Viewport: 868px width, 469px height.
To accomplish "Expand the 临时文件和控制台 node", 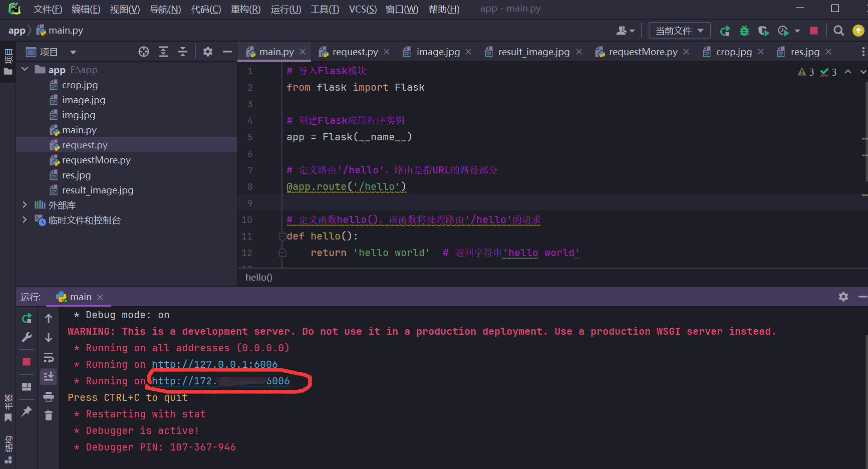I will [25, 220].
